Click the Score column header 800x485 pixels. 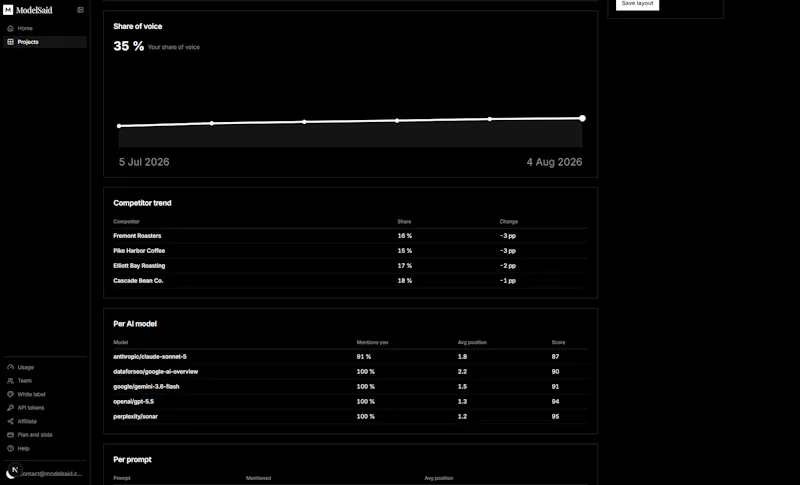click(558, 343)
